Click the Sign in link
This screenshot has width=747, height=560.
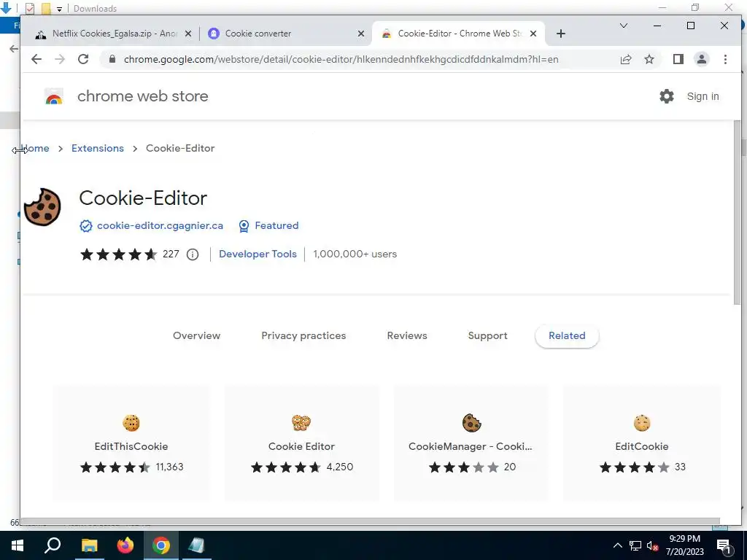[x=703, y=96]
